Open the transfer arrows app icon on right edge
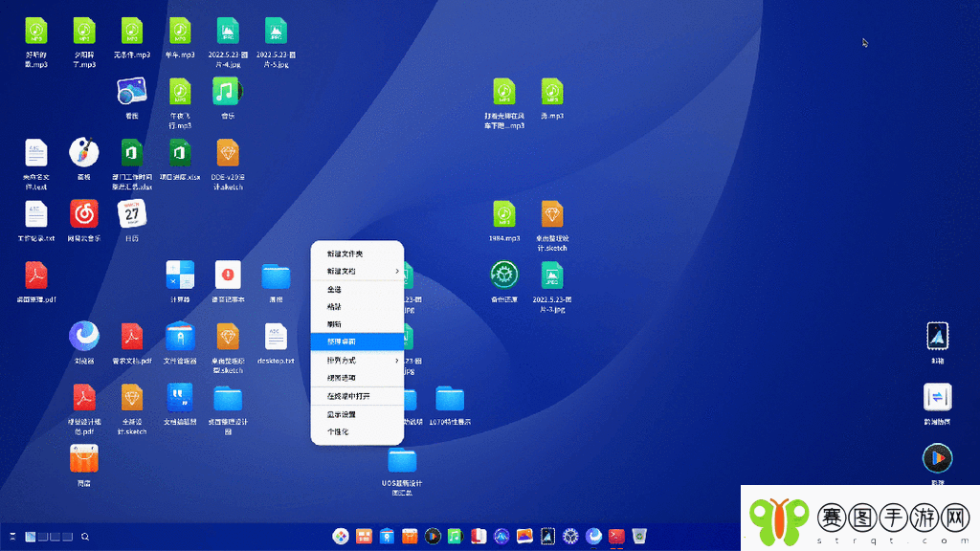 click(x=938, y=397)
